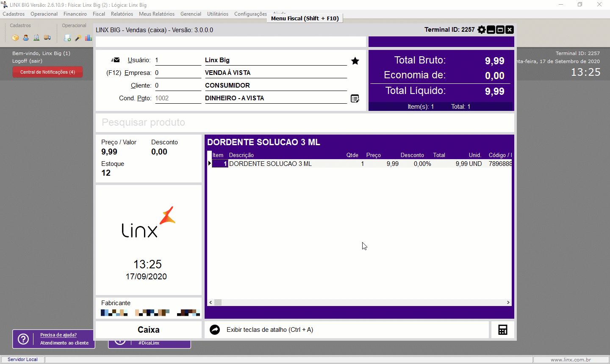This screenshot has height=364, width=610.
Task: Click the arrow icon for shortcut keys
Action: (215, 330)
